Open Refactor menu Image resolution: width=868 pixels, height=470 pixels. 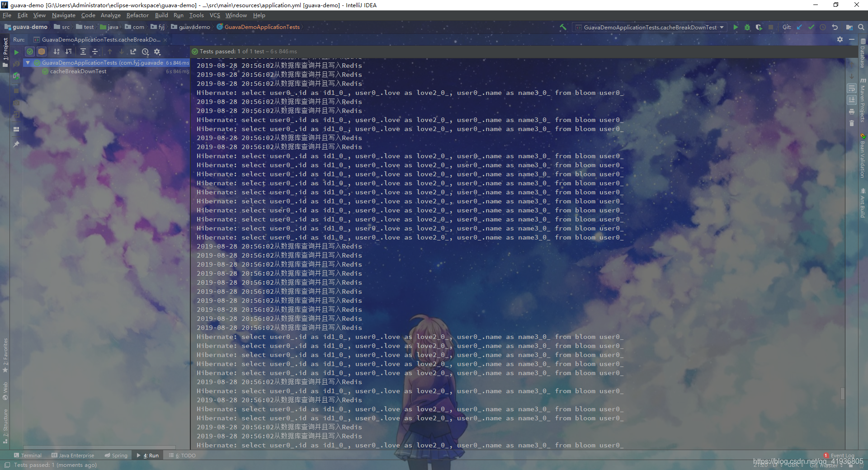click(137, 15)
